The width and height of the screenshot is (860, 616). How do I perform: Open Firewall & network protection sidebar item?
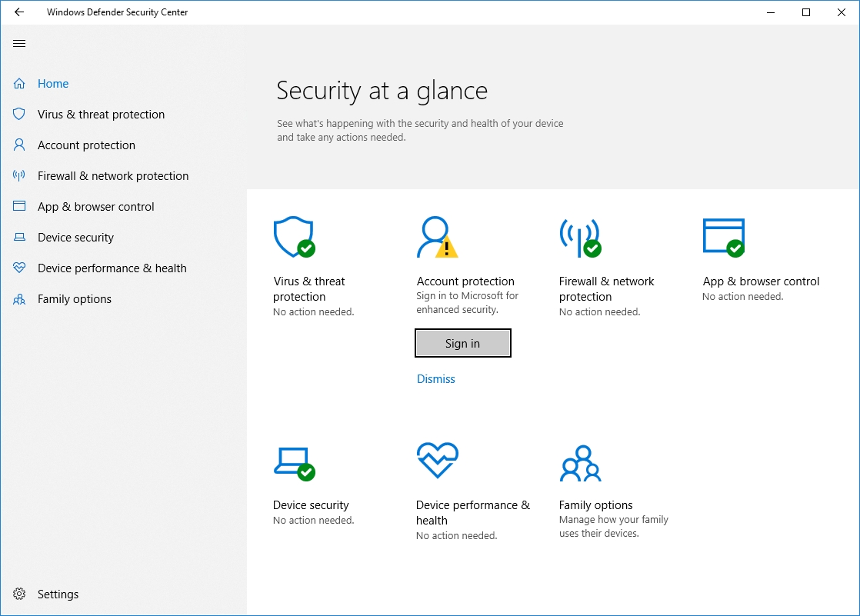pyautogui.click(x=113, y=176)
